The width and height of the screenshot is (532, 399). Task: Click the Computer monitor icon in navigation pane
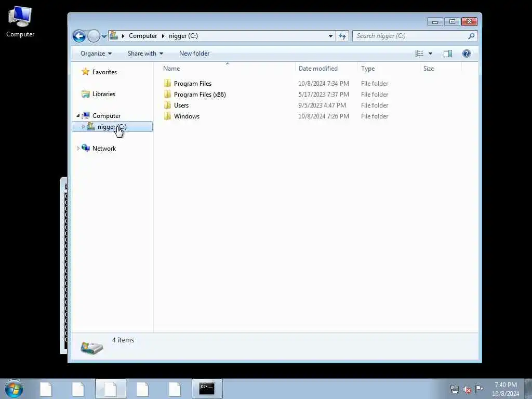coord(86,116)
